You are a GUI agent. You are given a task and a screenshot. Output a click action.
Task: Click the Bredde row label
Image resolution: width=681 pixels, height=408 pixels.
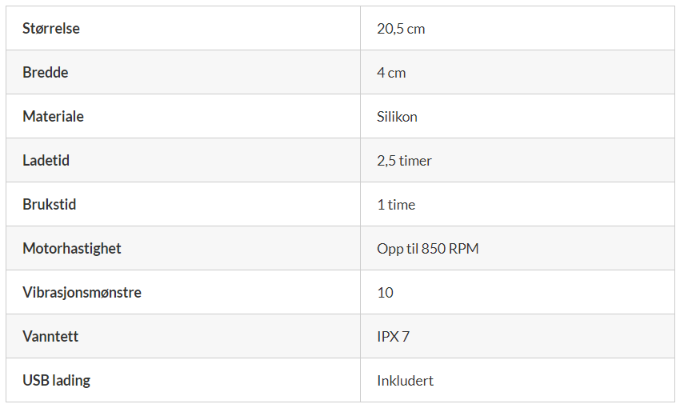pyautogui.click(x=45, y=72)
